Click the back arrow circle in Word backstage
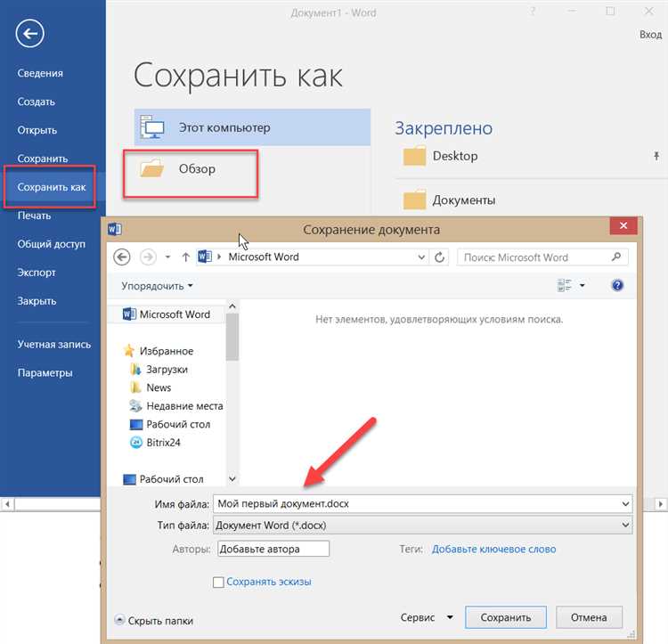This screenshot has width=668, height=644. click(x=29, y=33)
